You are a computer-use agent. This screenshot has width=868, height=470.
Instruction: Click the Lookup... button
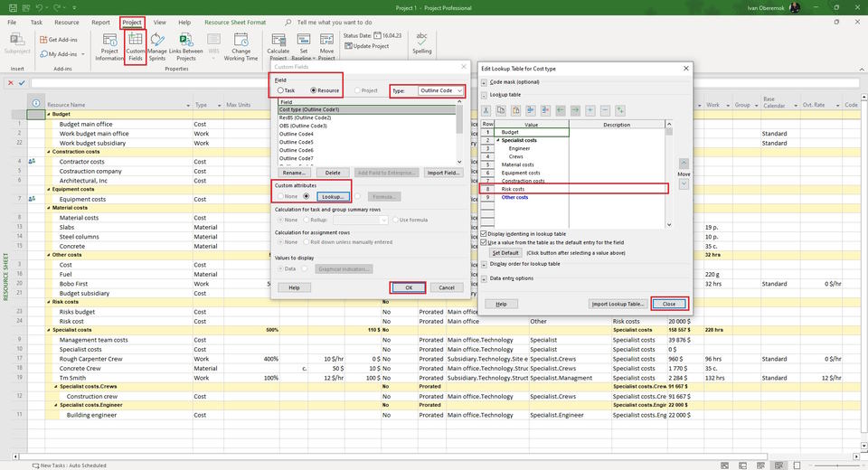pos(333,196)
